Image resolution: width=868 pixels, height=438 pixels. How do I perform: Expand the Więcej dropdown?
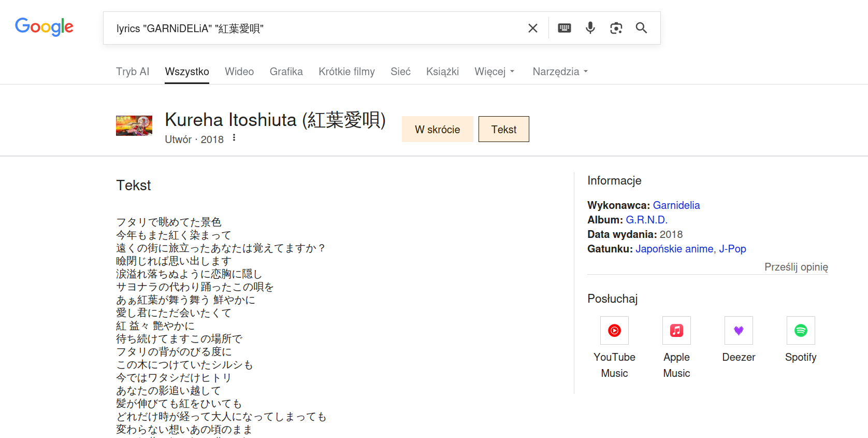pos(494,72)
